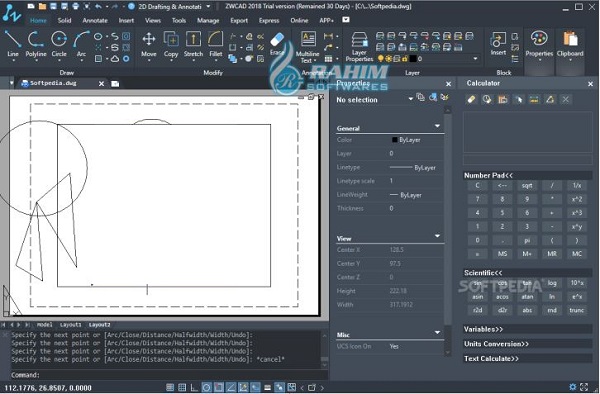Screen dimensions: 600x394
Task: Open the settings gear in status bar
Action: [572, 387]
